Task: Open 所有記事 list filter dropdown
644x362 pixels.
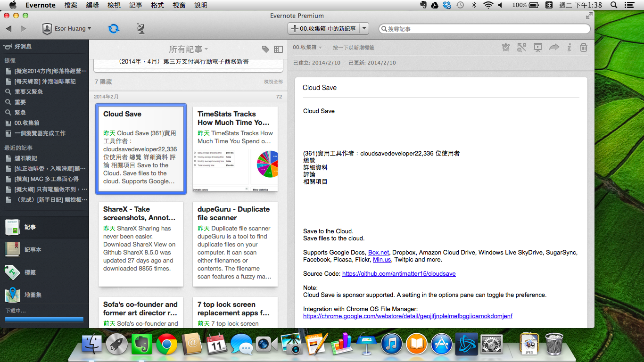Action: [188, 49]
